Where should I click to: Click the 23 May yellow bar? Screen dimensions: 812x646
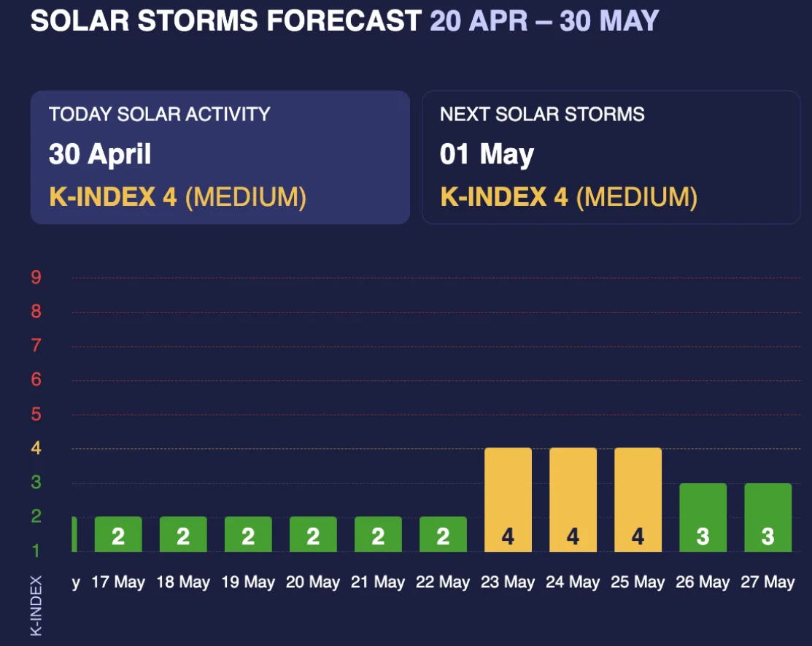(508, 500)
